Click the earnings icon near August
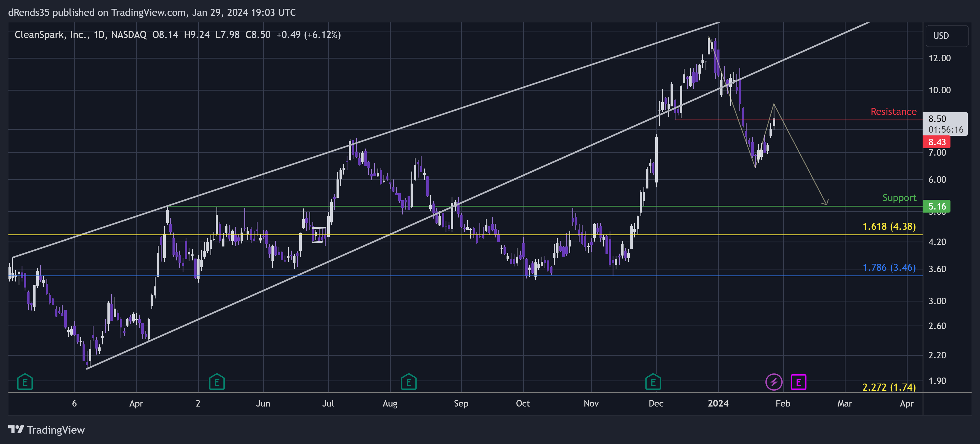980x444 pixels. (409, 382)
